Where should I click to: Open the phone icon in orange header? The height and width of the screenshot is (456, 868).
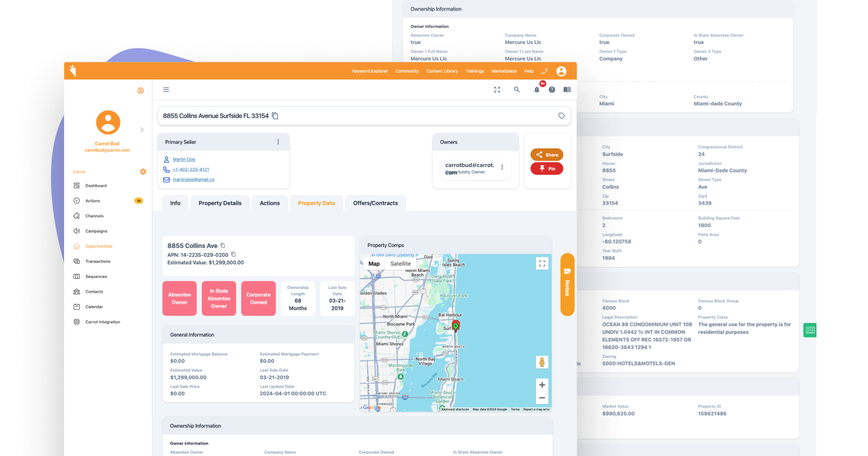(x=545, y=71)
